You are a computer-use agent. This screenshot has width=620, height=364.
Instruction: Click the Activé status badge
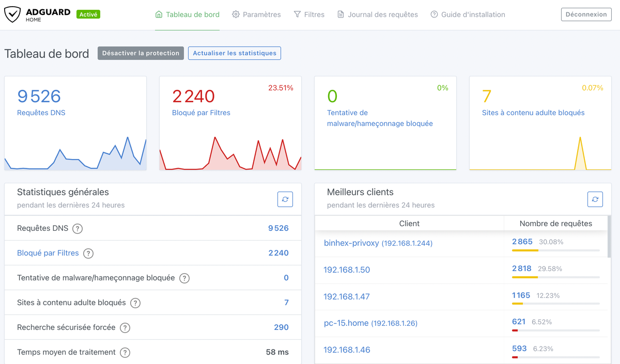tap(88, 14)
